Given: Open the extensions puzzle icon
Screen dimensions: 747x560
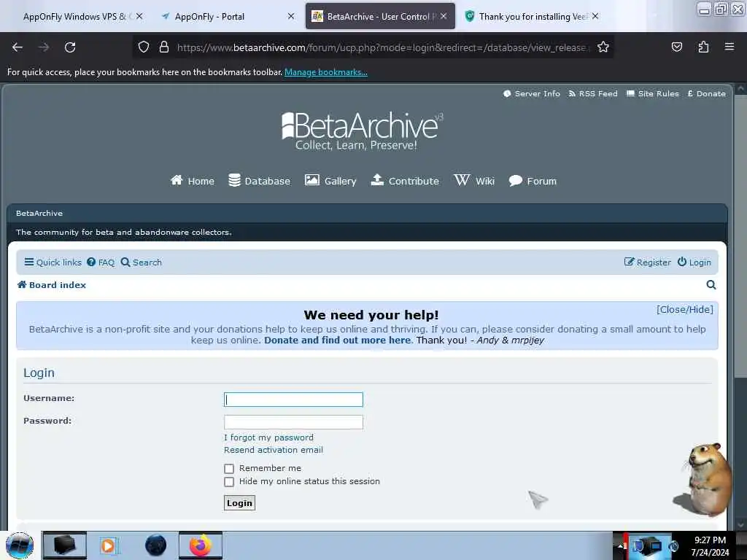Looking at the screenshot, I should (x=703, y=47).
